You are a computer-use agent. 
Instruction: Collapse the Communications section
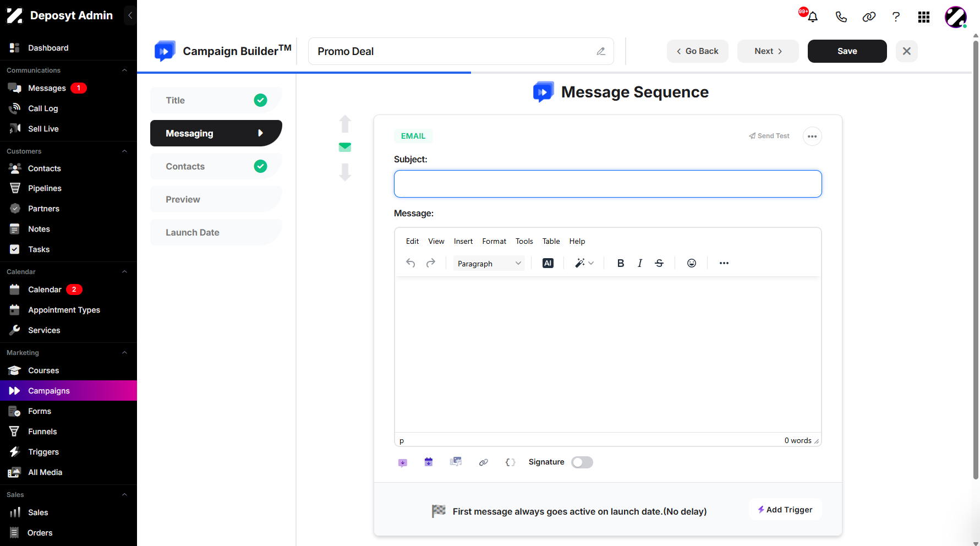pos(124,70)
